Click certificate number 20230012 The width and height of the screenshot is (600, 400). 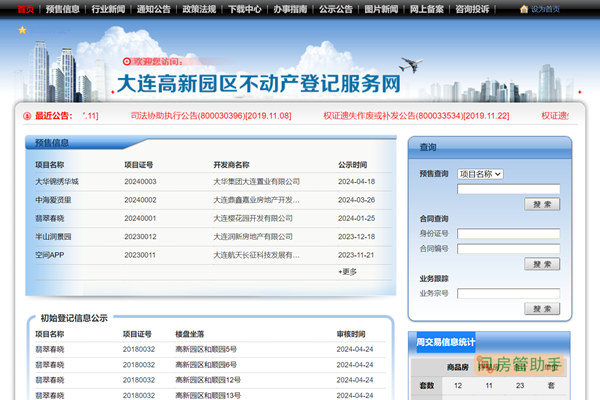coord(140,237)
